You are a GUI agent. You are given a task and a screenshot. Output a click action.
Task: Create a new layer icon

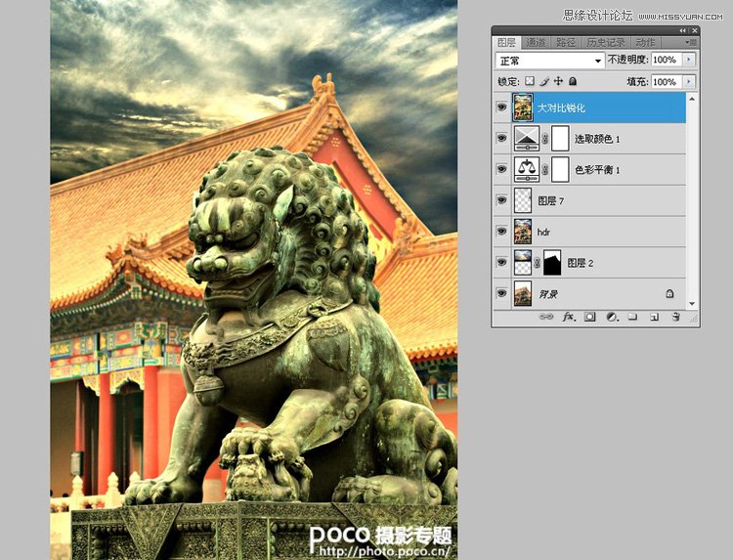point(654,317)
